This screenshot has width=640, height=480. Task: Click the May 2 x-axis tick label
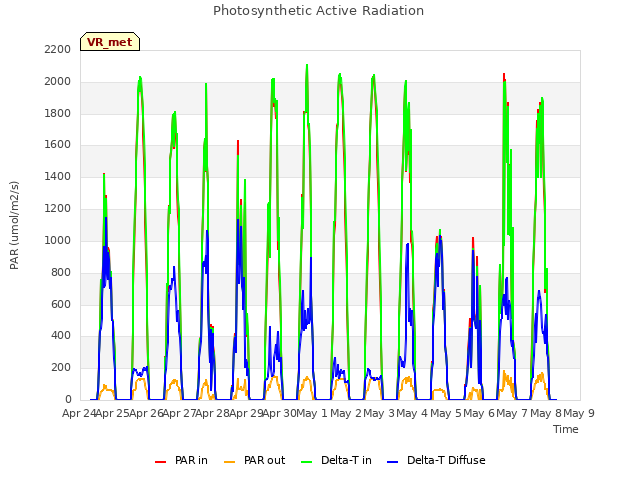tap(346, 413)
